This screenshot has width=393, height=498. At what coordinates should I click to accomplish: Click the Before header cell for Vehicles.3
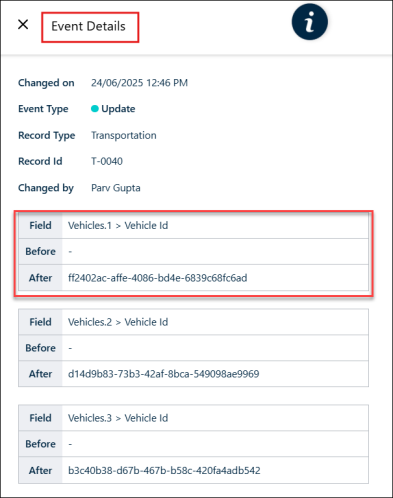click(x=40, y=444)
